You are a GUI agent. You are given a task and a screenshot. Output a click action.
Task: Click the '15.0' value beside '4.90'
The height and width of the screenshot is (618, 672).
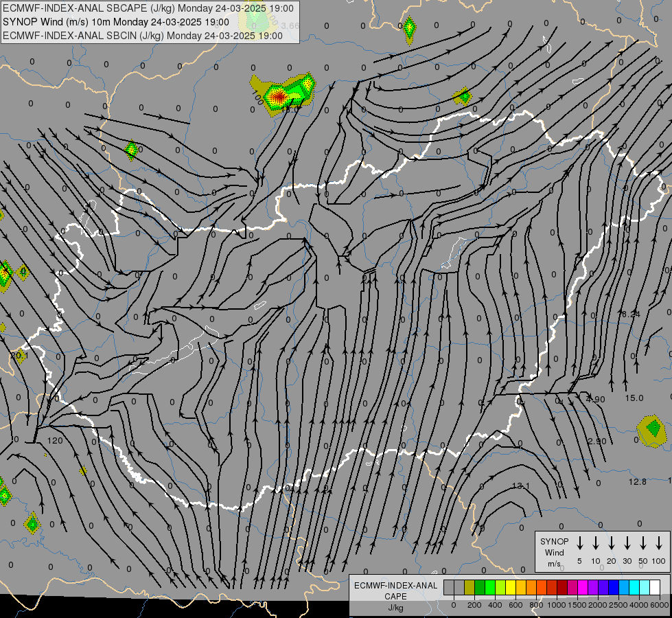pyautogui.click(x=634, y=398)
